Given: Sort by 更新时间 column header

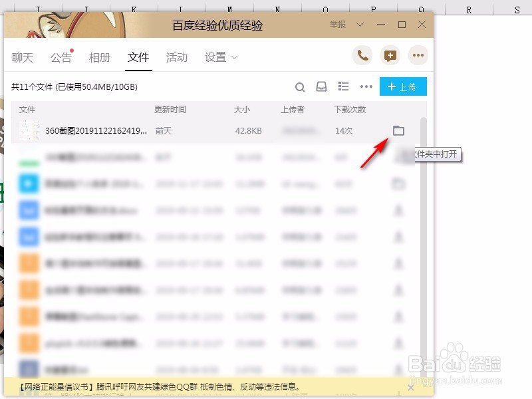Looking at the screenshot, I should (x=170, y=110).
